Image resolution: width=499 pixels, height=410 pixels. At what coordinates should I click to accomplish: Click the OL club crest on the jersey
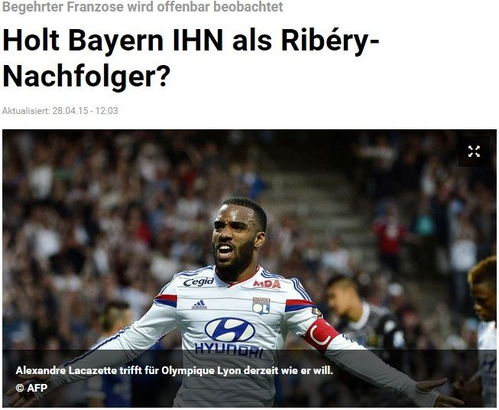(x=261, y=306)
